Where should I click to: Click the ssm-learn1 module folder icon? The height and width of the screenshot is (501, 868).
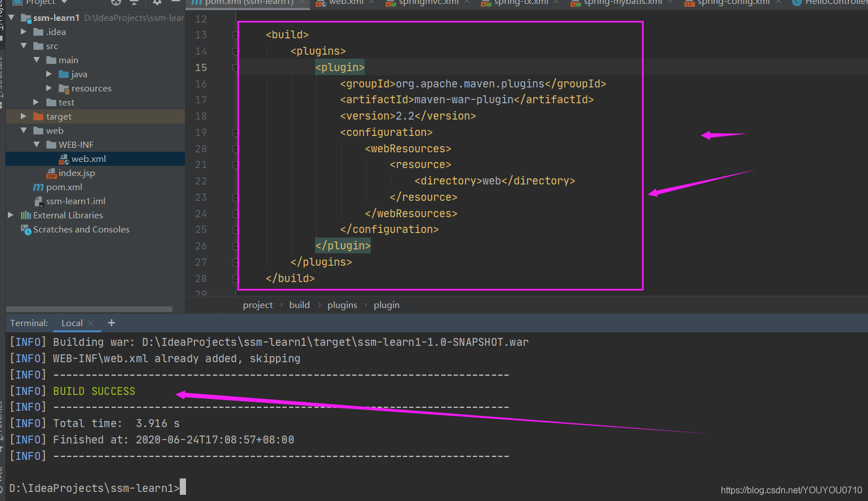[26, 18]
